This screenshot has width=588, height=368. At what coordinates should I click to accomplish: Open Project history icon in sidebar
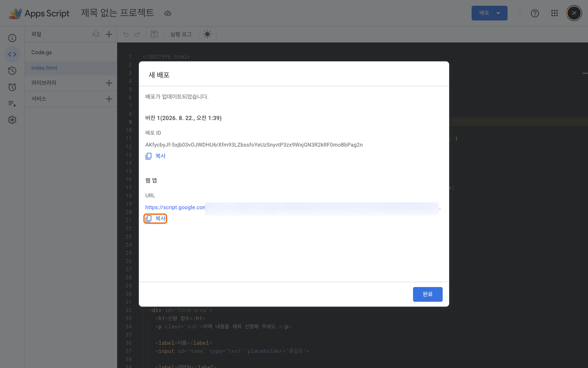coord(12,71)
